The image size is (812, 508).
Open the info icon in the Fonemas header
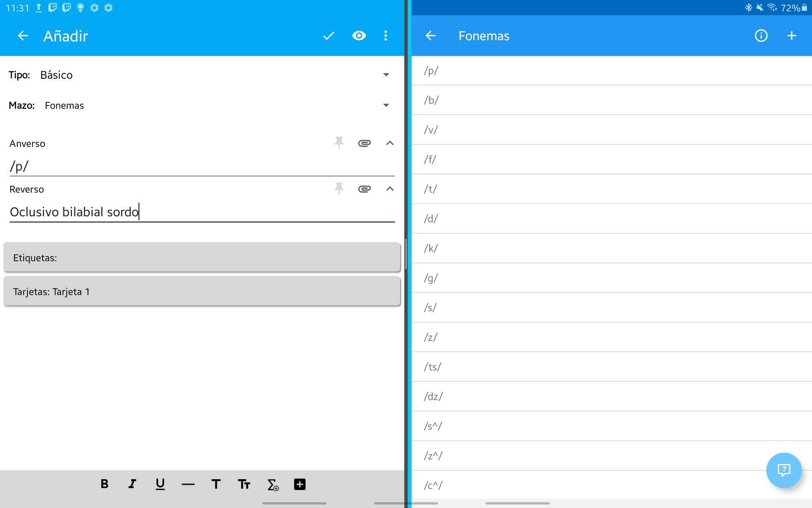pos(761,36)
